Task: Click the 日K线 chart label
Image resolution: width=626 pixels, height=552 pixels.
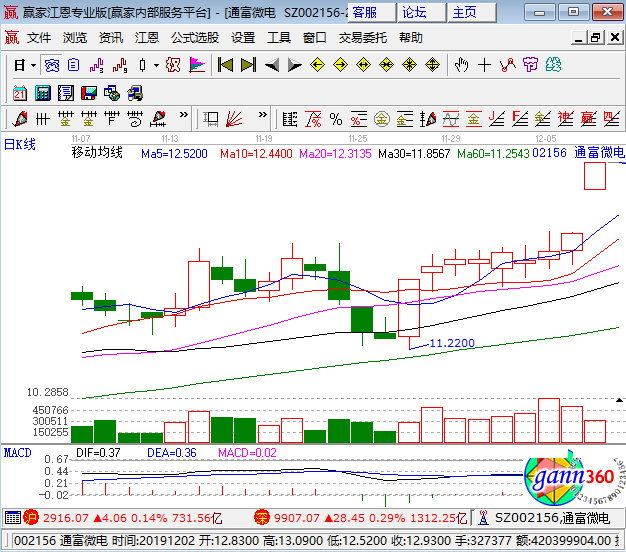Action: click(20, 144)
